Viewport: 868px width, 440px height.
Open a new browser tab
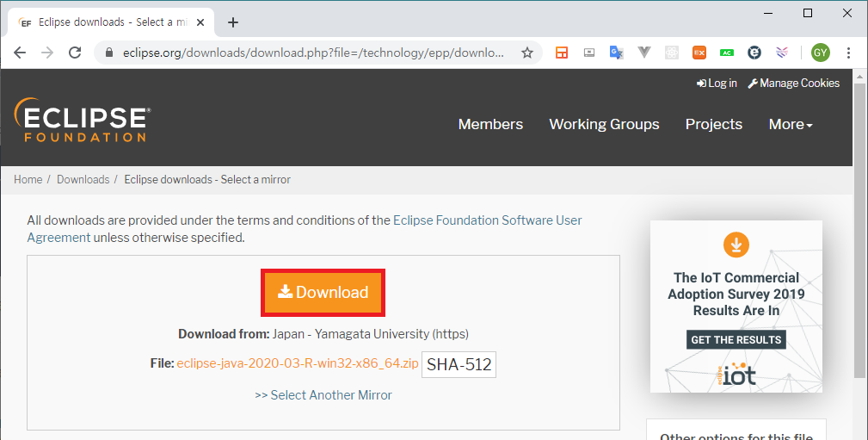pyautogui.click(x=233, y=22)
